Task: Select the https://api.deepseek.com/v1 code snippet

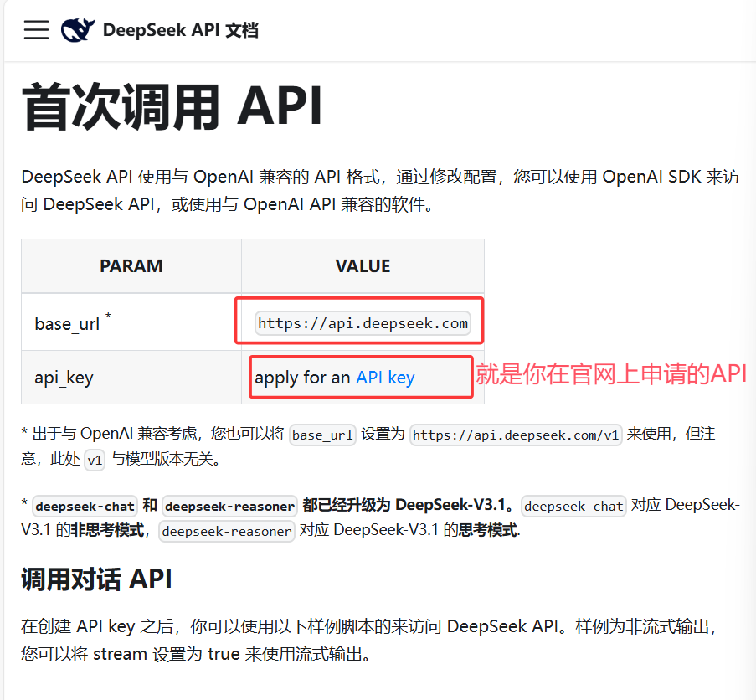Action: (516, 435)
